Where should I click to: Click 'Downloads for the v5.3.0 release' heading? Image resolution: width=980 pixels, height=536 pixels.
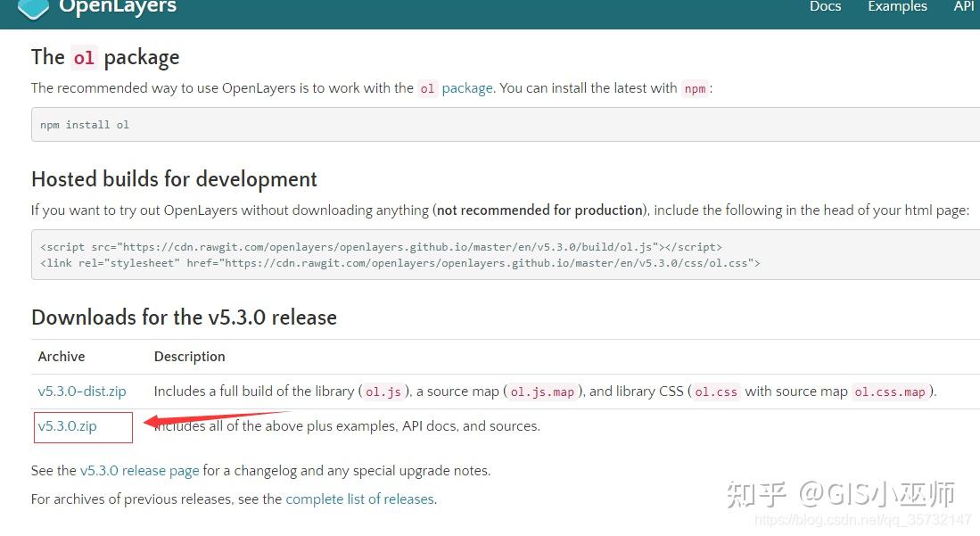(x=184, y=317)
